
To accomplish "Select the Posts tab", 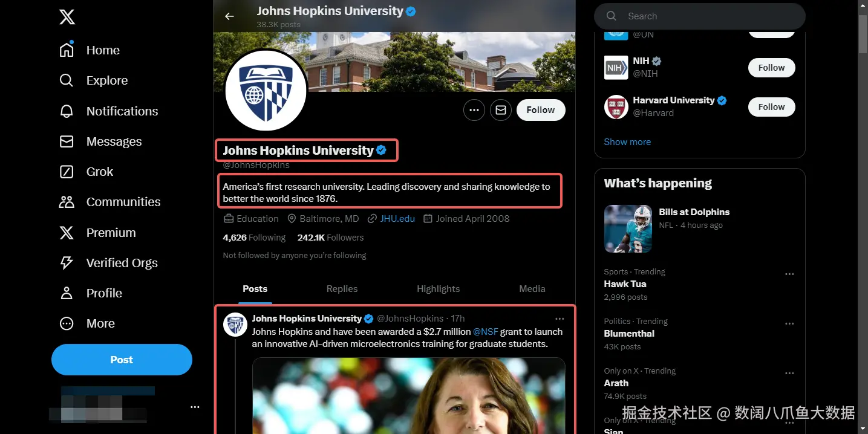I will (x=255, y=289).
